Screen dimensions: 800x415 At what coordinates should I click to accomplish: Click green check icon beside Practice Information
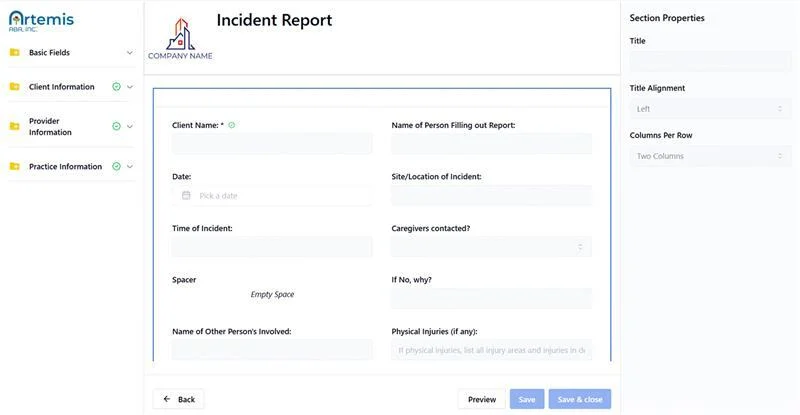tap(116, 166)
